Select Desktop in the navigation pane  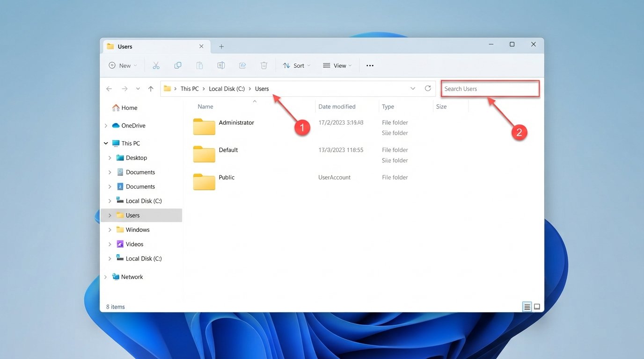(132, 158)
